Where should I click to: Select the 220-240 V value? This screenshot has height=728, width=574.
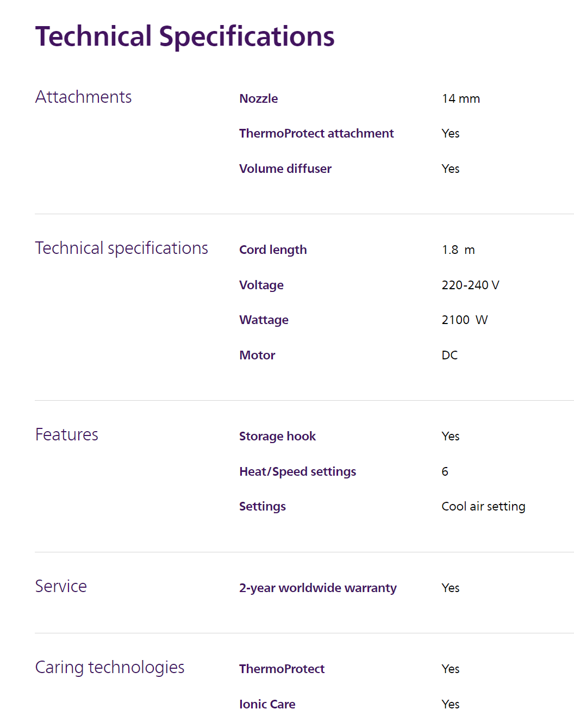click(470, 285)
